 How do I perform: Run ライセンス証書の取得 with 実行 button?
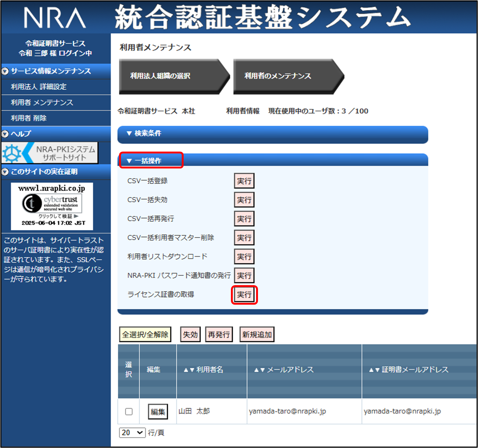point(244,295)
